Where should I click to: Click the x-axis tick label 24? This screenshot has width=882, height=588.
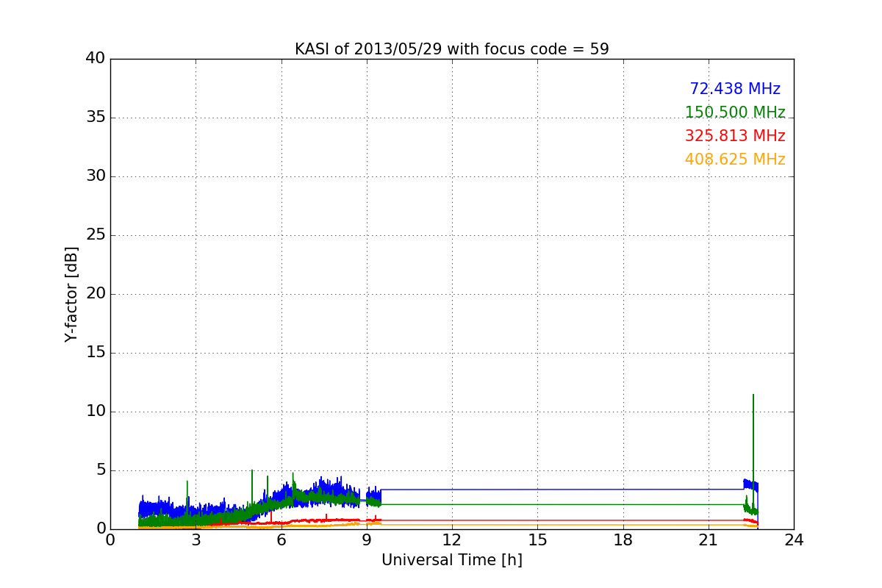coord(794,540)
